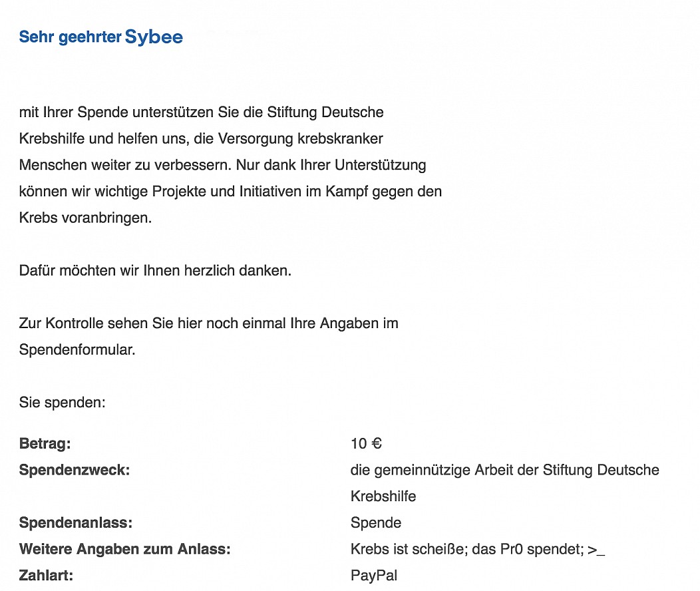
Task: Click the 'Betrag:' label
Action: tap(45, 444)
